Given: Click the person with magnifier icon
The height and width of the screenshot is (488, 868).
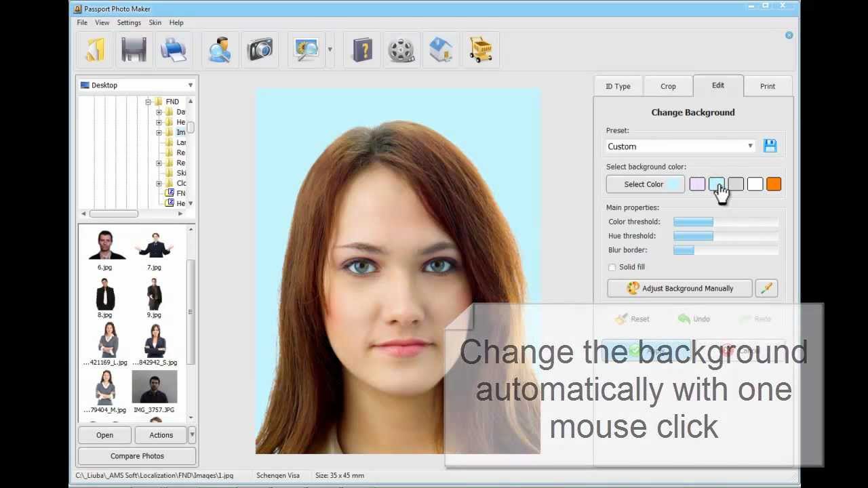Looking at the screenshot, I should tap(220, 49).
